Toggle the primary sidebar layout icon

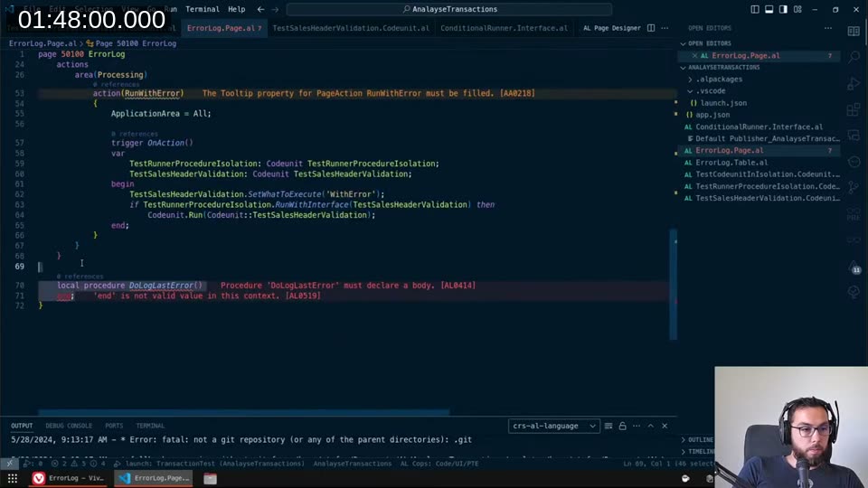pyautogui.click(x=755, y=9)
